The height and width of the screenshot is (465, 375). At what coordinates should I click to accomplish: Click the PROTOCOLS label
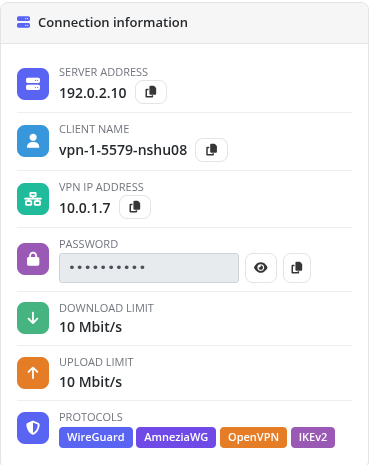(x=91, y=417)
